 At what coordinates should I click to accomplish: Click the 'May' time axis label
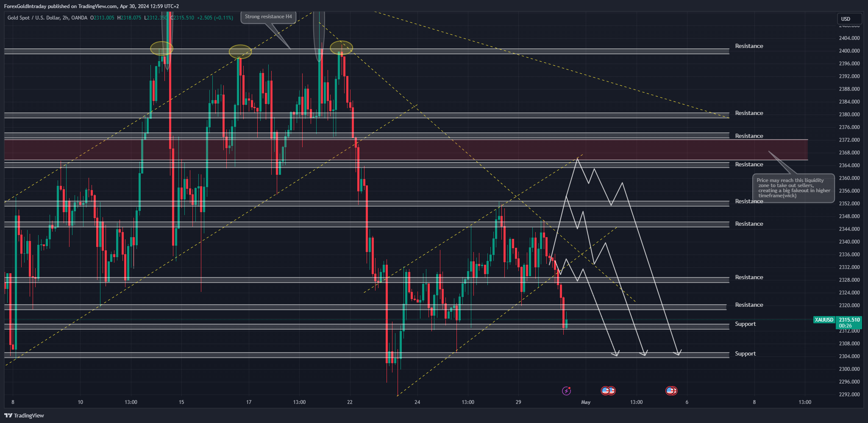[x=586, y=402]
